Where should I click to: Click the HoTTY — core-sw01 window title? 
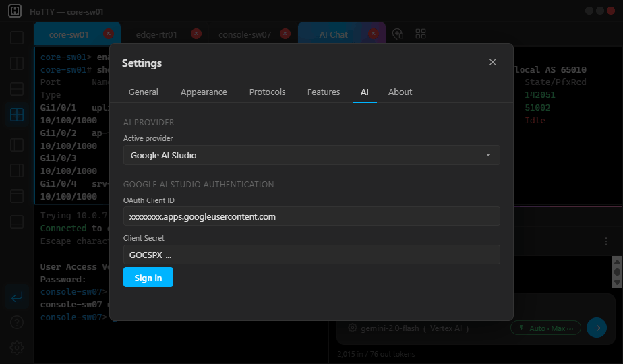pos(66,12)
